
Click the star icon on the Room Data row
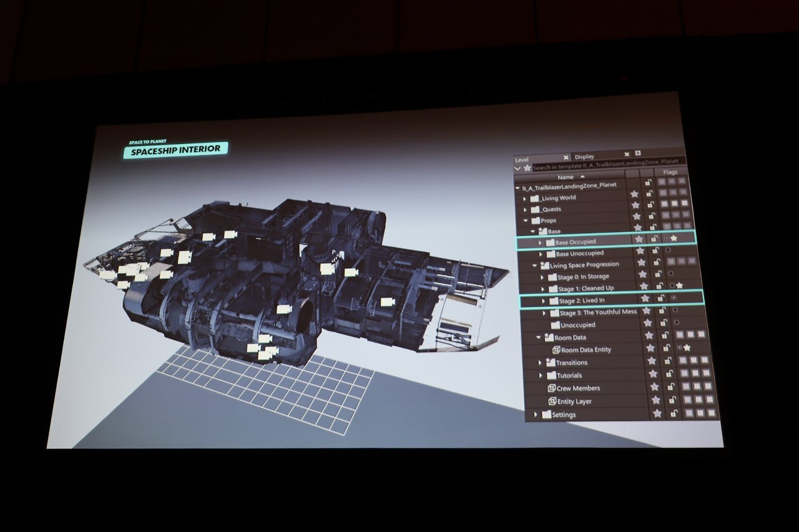coord(649,335)
